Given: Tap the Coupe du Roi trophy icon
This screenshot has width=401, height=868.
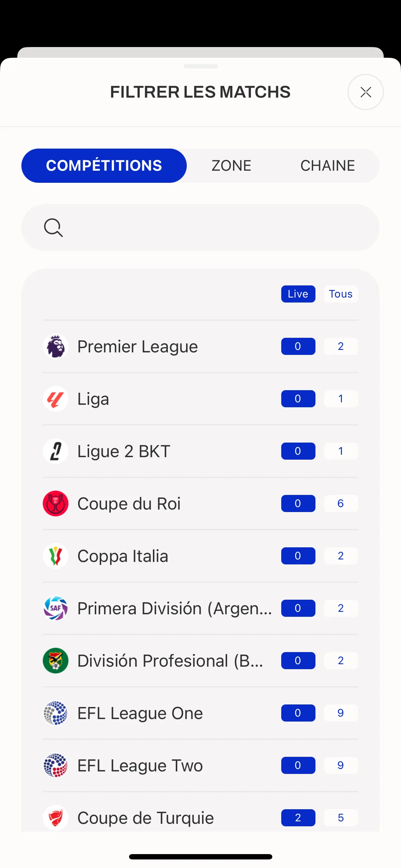Looking at the screenshot, I should click(x=56, y=503).
